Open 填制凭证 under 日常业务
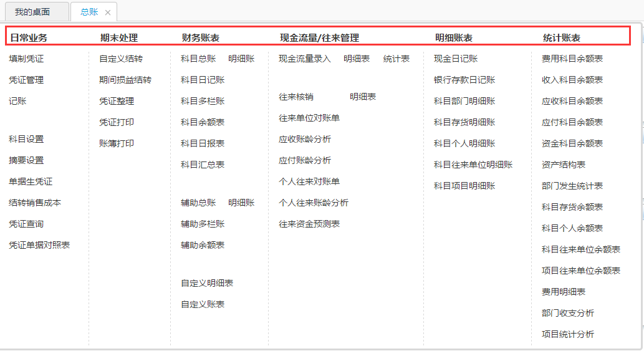The image size is (644, 356). (x=26, y=59)
